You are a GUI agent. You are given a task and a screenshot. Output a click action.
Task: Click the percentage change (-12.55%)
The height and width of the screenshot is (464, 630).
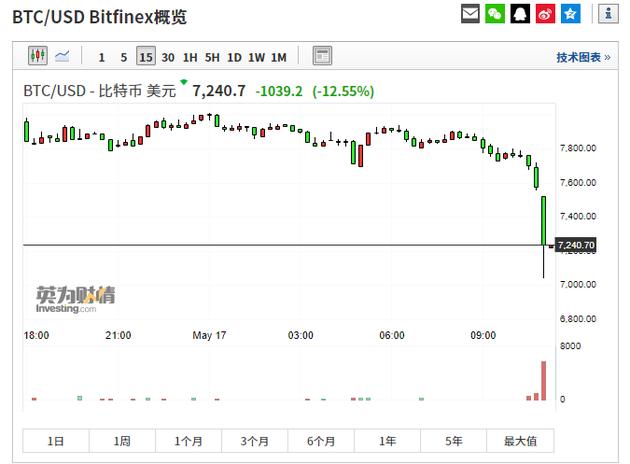tap(343, 91)
